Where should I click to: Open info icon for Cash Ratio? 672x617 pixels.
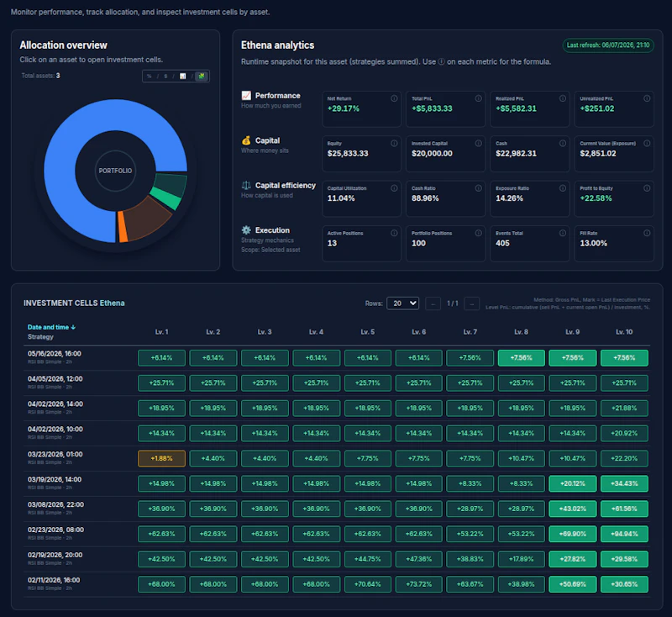tap(478, 187)
